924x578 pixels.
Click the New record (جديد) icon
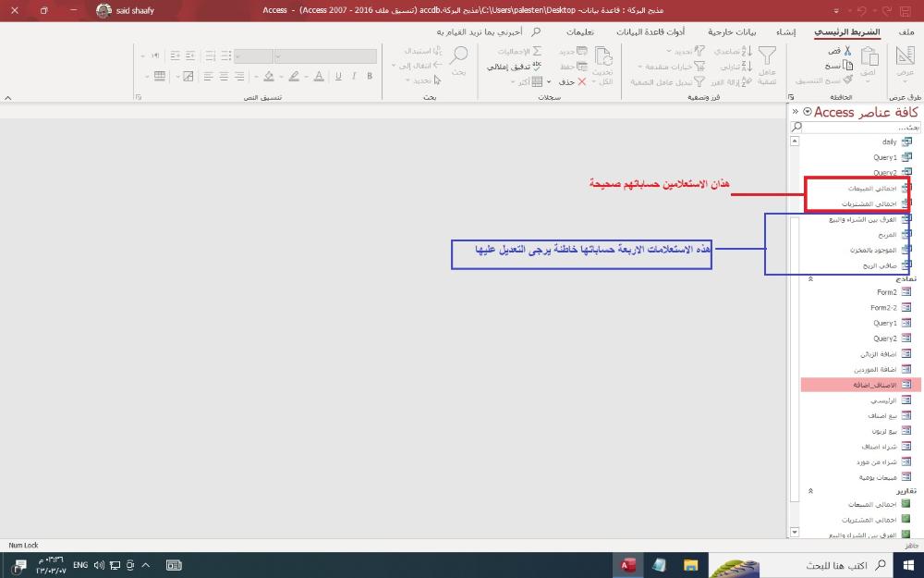pos(581,51)
